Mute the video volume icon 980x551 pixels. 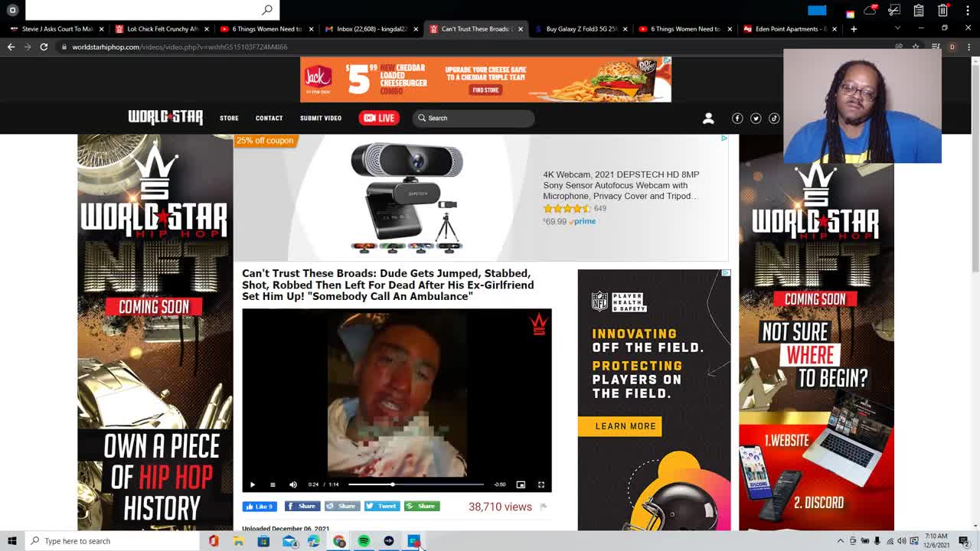tap(293, 484)
